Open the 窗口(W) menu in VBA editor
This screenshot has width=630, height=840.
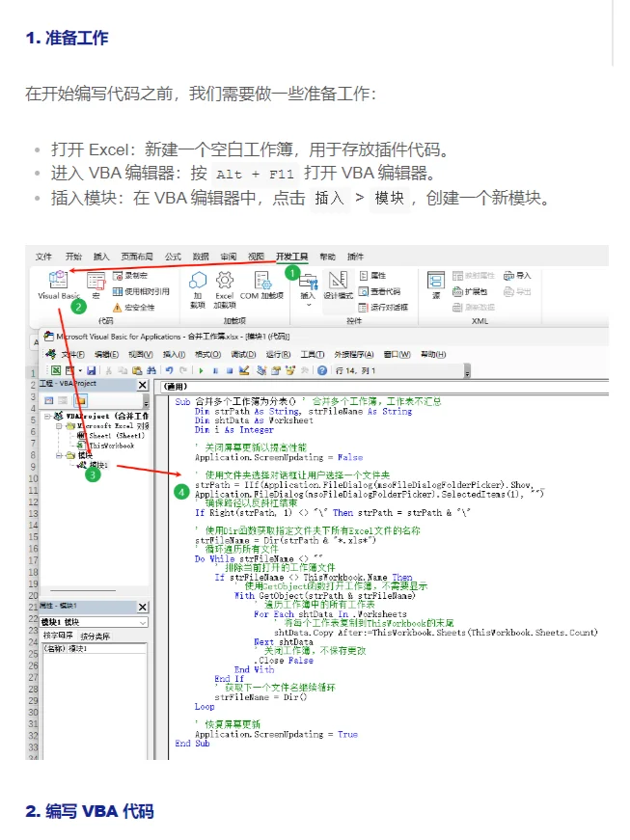397,355
